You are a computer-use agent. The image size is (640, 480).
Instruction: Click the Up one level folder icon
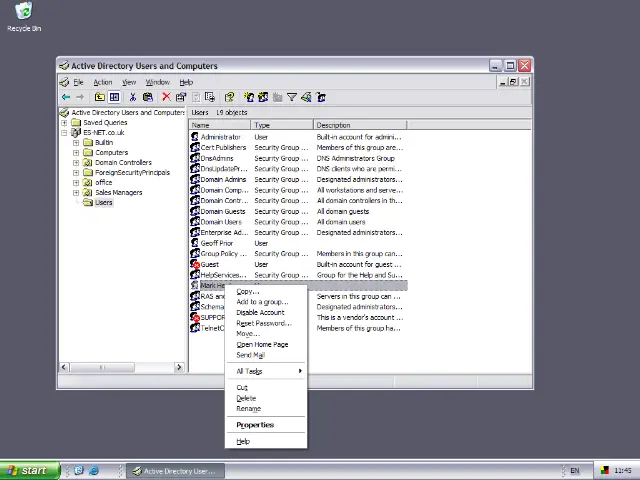[100, 97]
